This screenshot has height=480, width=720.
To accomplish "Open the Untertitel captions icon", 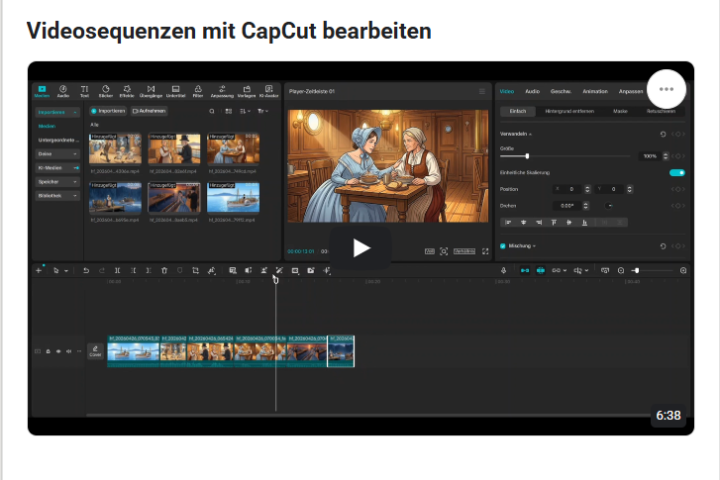I will [175, 91].
